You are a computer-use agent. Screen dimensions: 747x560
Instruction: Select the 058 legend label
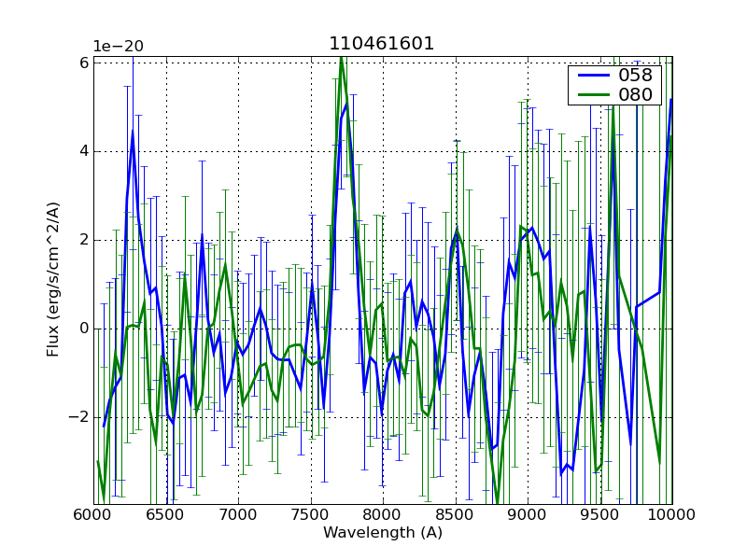pos(637,76)
